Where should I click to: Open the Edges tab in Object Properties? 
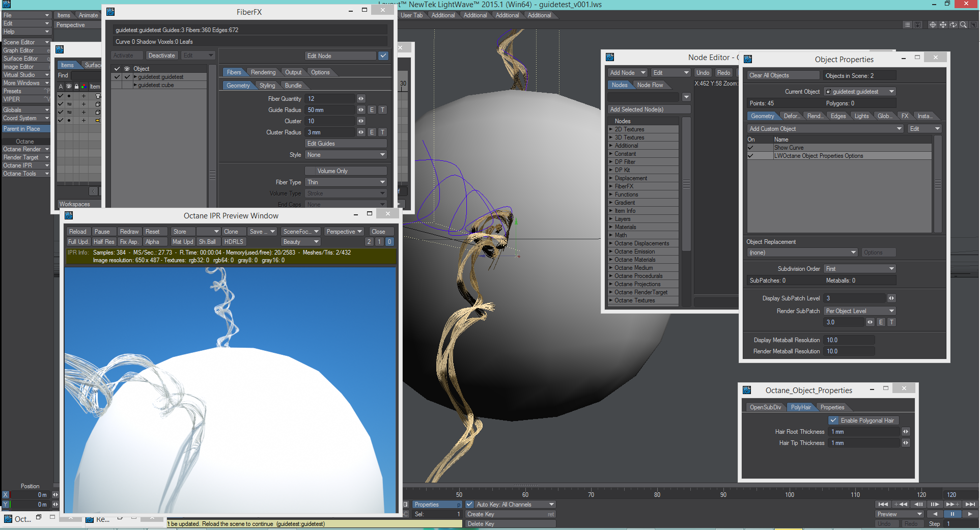click(x=838, y=116)
